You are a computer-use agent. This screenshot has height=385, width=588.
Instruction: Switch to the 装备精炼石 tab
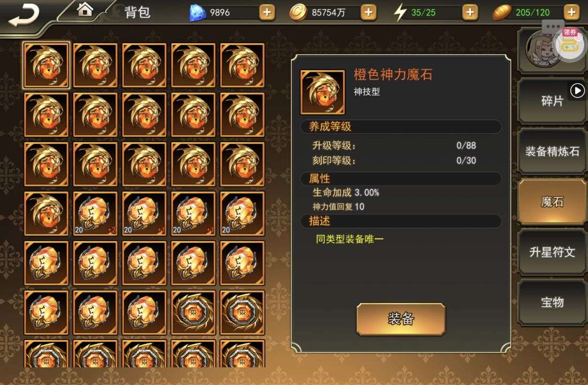552,152
